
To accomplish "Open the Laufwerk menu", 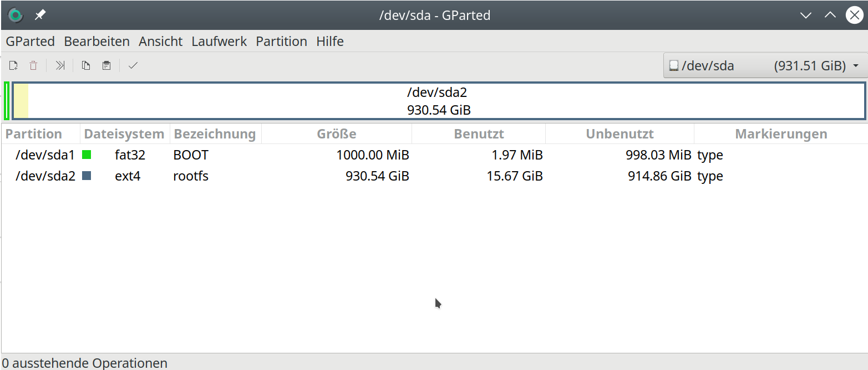I will [219, 42].
